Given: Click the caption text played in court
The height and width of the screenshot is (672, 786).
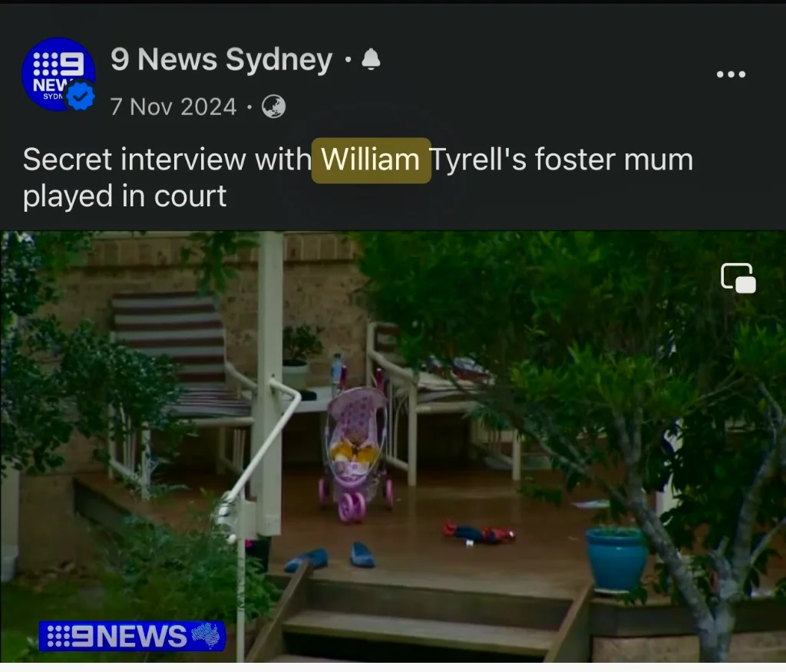Looking at the screenshot, I should (125, 196).
